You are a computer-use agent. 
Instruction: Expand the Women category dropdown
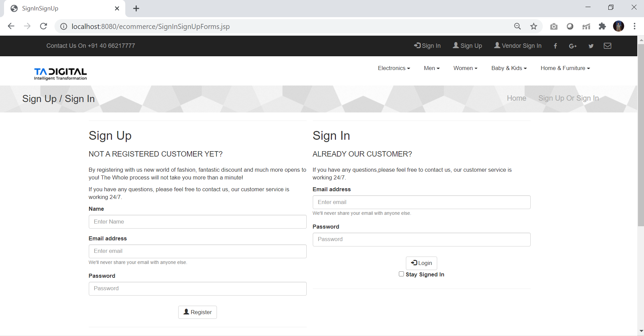pyautogui.click(x=465, y=68)
